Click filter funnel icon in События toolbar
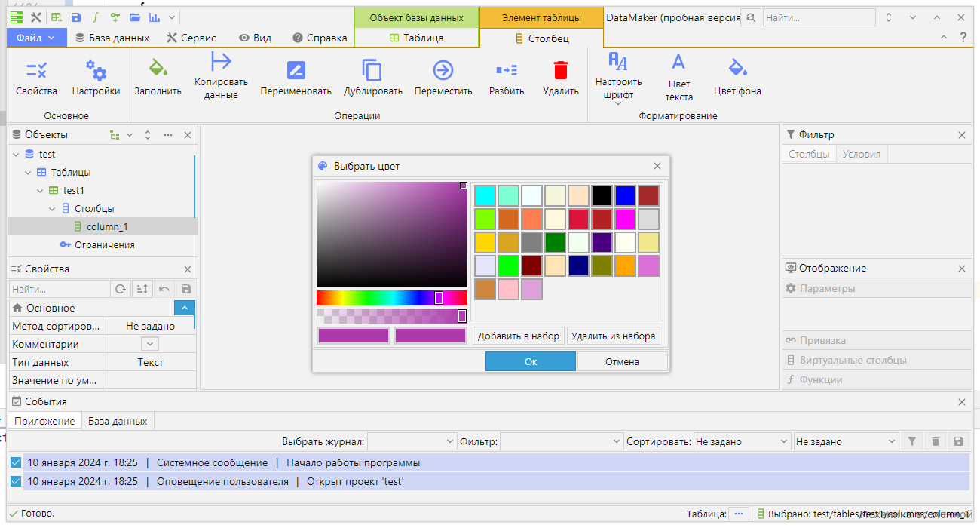This screenshot has width=980, height=528. point(912,441)
